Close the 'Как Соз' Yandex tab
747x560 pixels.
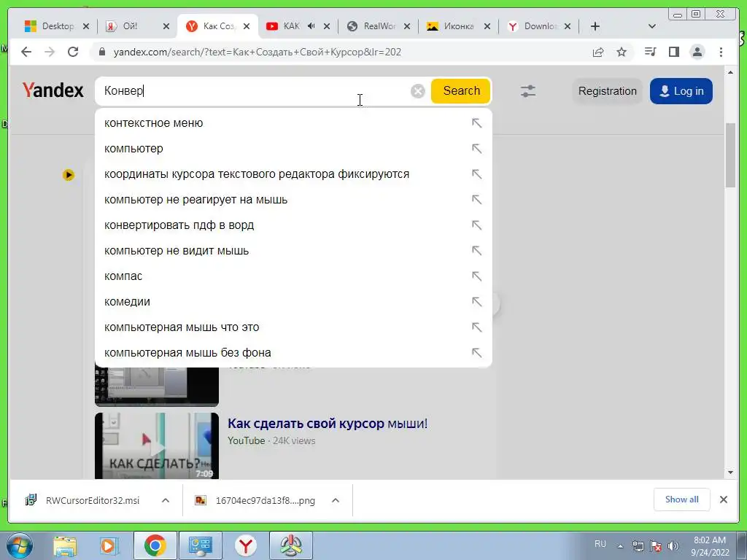(x=247, y=26)
